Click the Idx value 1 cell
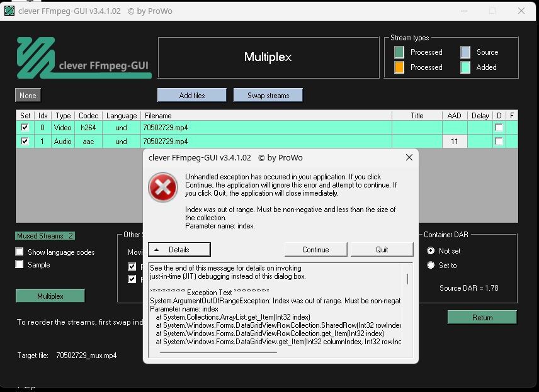Image resolution: width=539 pixels, height=392 pixels. coord(43,141)
